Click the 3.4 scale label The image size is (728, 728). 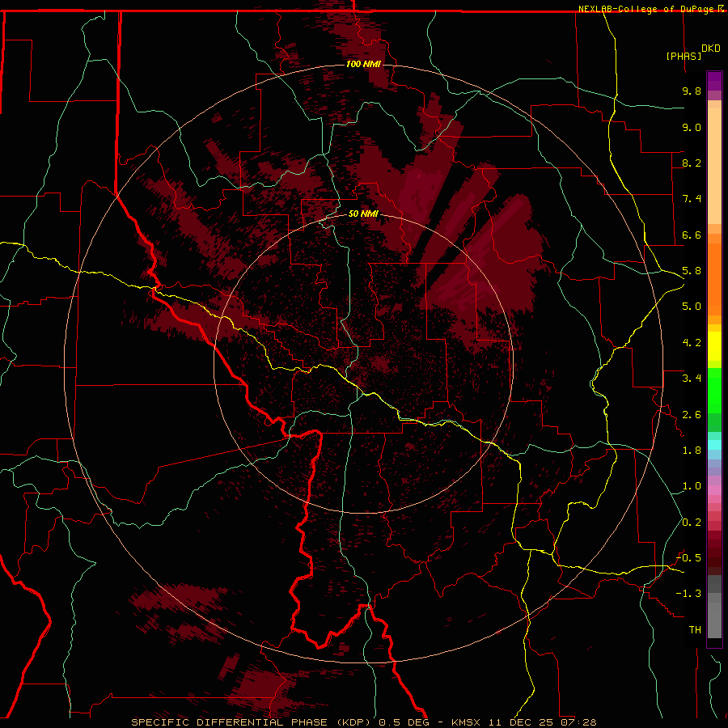(x=692, y=379)
